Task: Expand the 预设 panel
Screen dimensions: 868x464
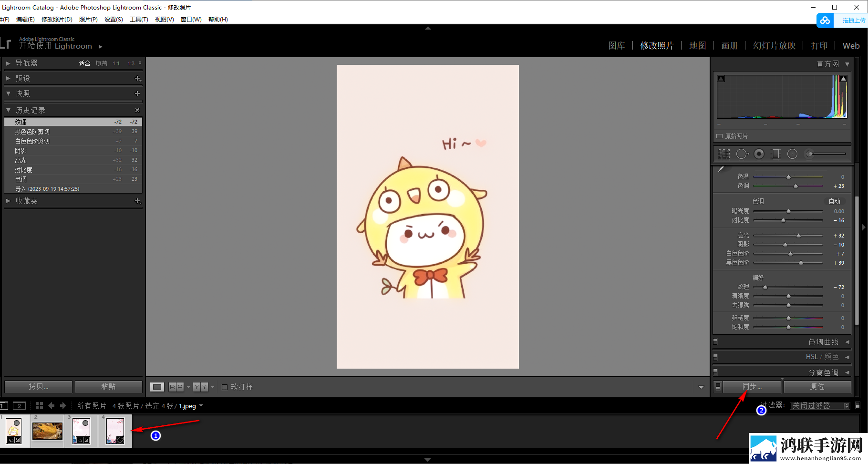Action: [x=8, y=78]
